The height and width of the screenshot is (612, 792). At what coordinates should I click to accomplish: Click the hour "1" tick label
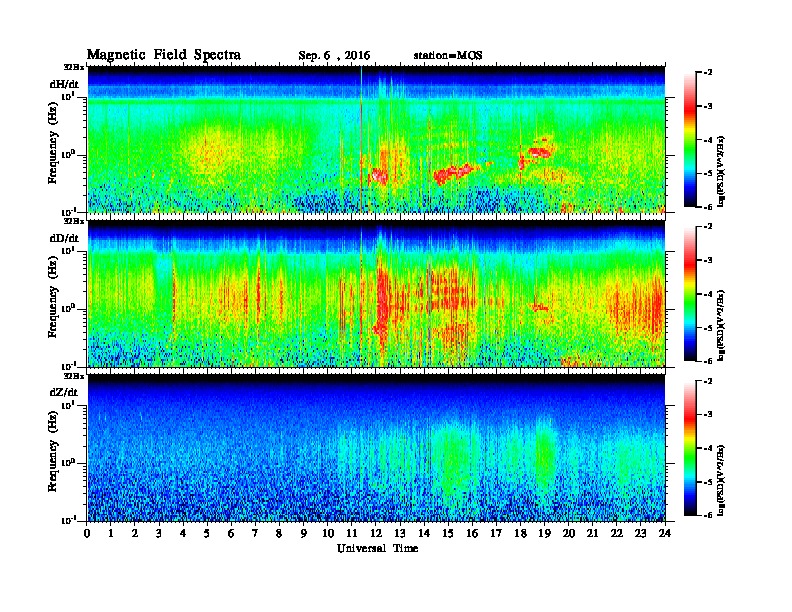[111, 533]
